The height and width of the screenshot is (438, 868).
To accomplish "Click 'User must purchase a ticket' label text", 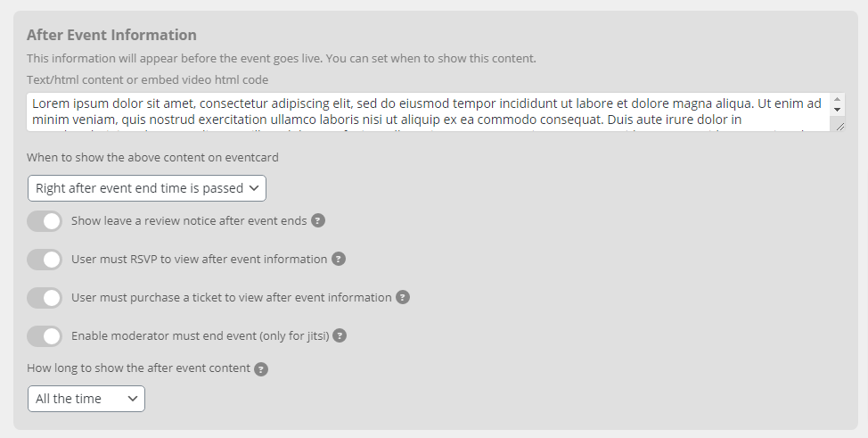I will click(x=232, y=297).
